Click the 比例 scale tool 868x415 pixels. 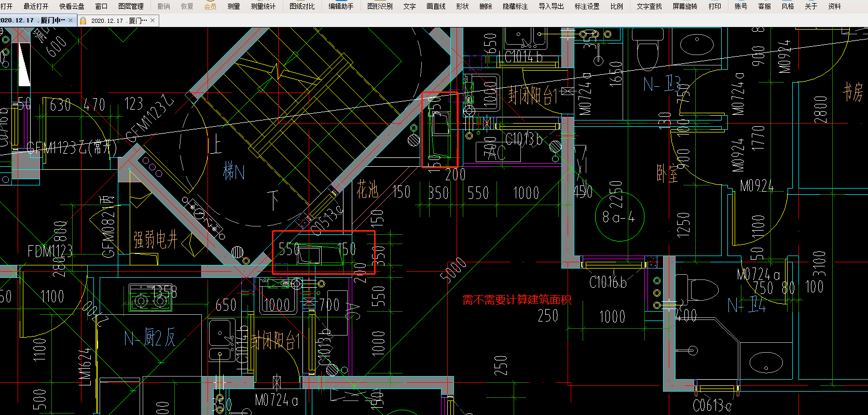click(x=616, y=6)
